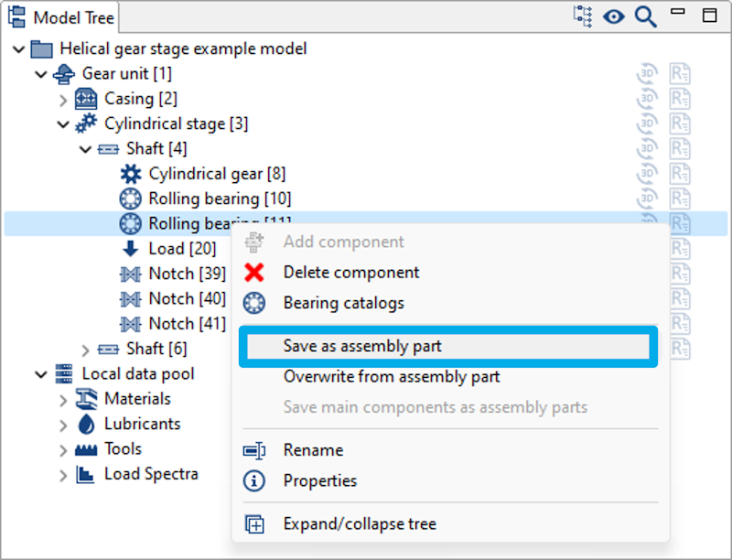Click the Cylindrical gear icon in the tree
The width and height of the screenshot is (732, 560).
(x=131, y=173)
